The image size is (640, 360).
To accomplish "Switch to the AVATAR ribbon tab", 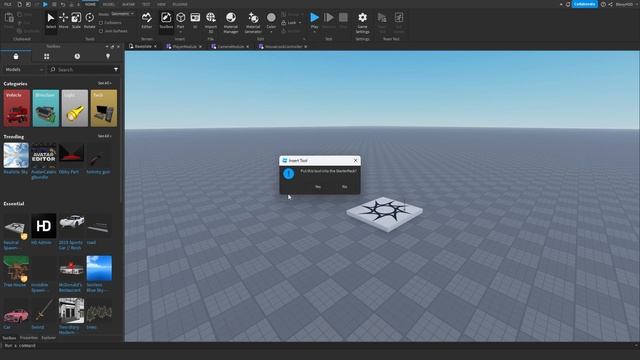I will [128, 4].
